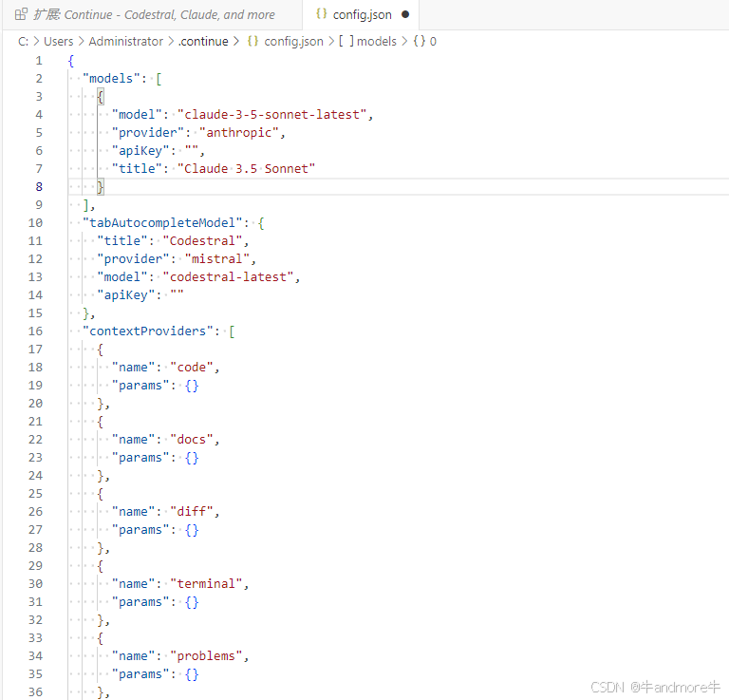Click the object braces icon before 0 breadcrumb

[x=420, y=41]
